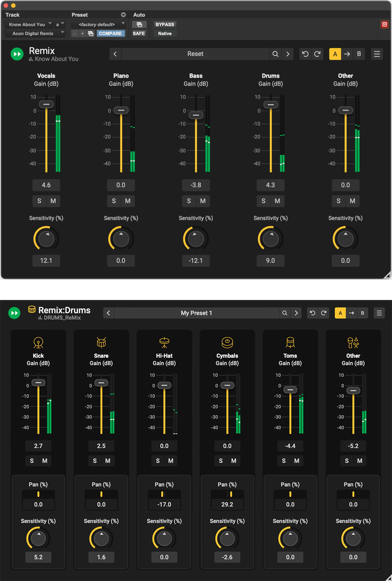Screen dimensions: 392x581
Task: Click the SAFE button
Action: [139, 34]
